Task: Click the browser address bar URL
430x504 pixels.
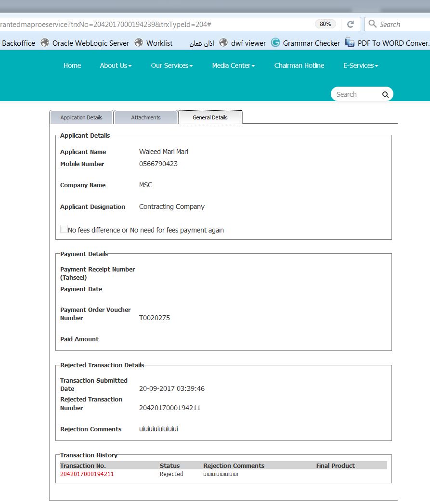Action: pos(105,25)
